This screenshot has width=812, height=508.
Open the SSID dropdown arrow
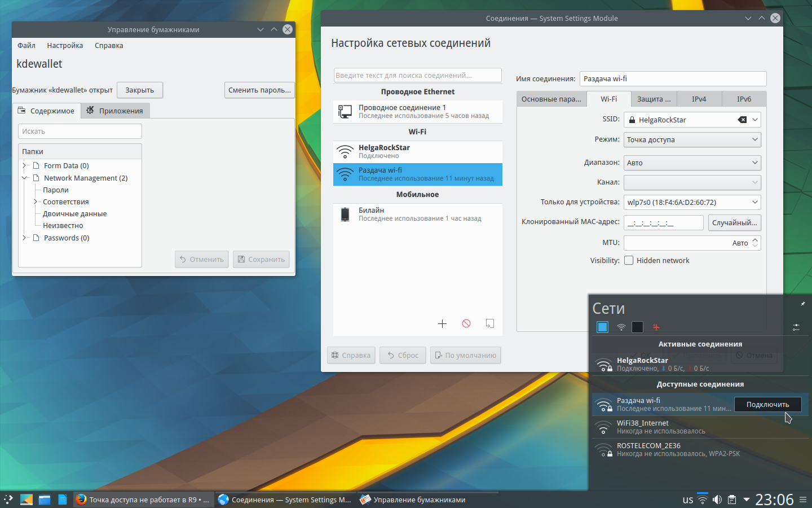755,120
